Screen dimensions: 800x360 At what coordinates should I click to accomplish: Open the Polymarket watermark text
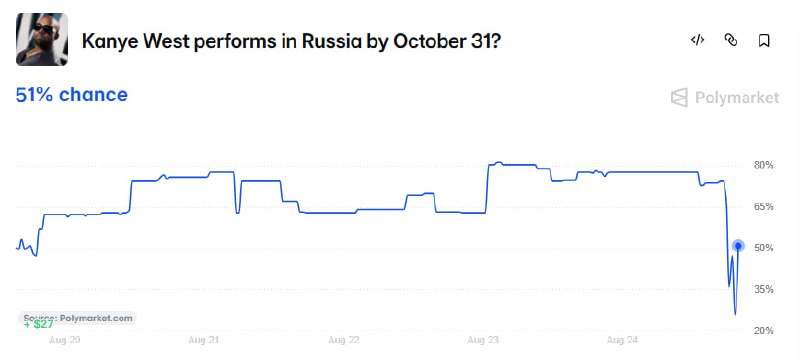[x=737, y=97]
